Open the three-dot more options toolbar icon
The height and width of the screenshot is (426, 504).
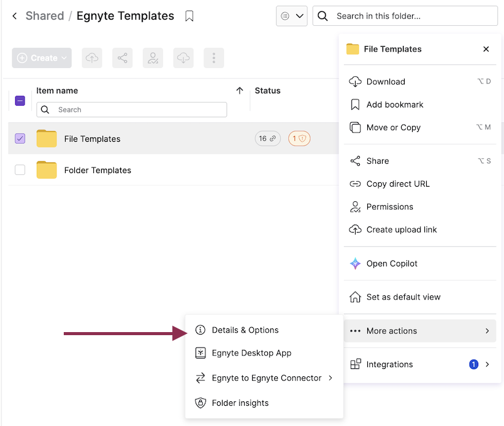tap(214, 58)
